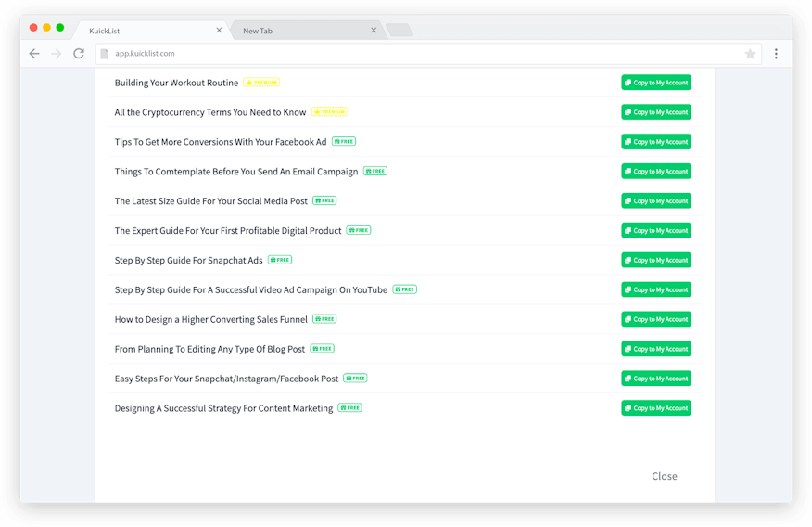Click the browser back arrow
Screen dimensions: 812x527
click(x=34, y=54)
